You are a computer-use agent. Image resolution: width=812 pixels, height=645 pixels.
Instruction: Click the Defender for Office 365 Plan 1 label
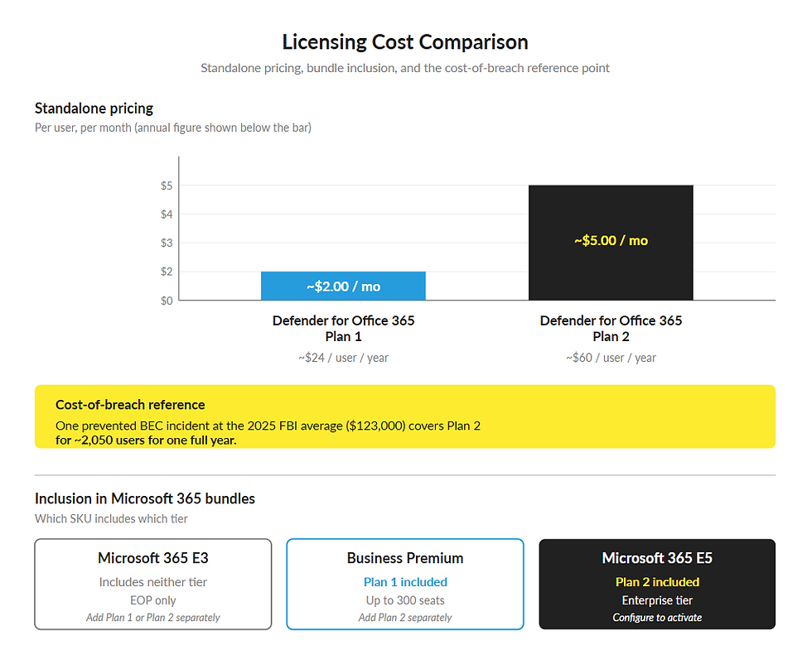pos(343,328)
